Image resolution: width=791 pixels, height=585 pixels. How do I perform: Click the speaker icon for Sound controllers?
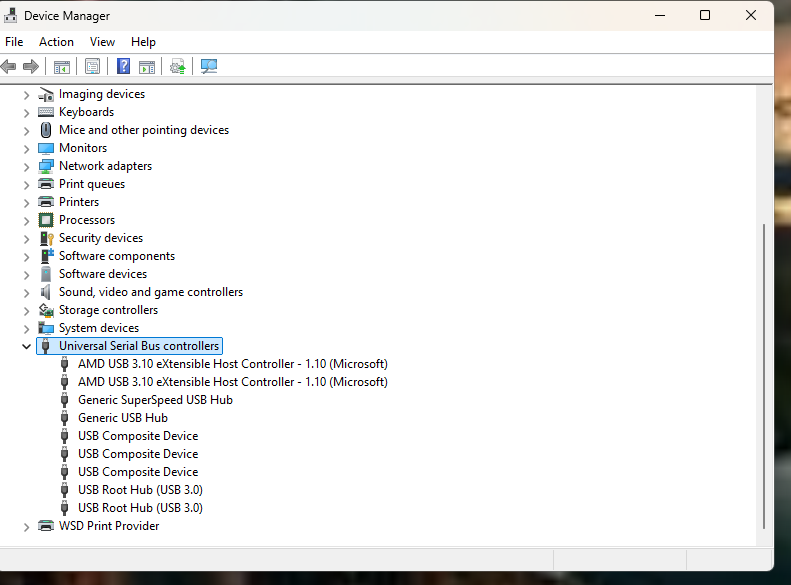point(46,292)
